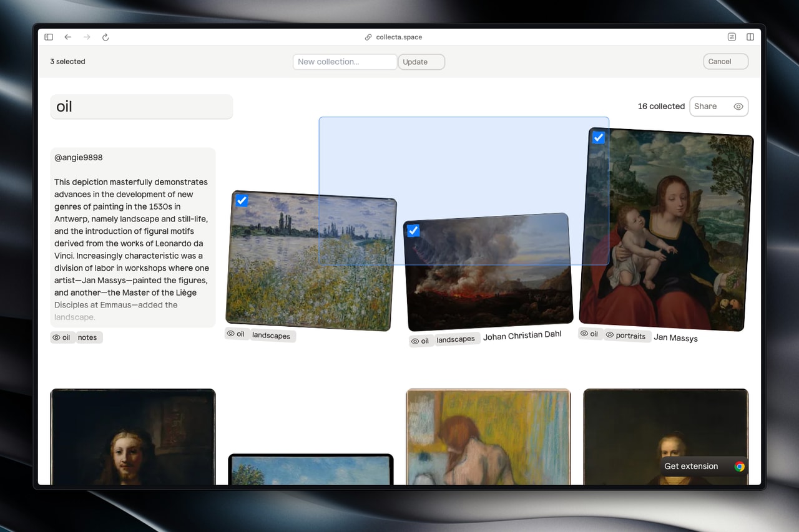
Task: Click the 3 selected text
Action: click(67, 62)
